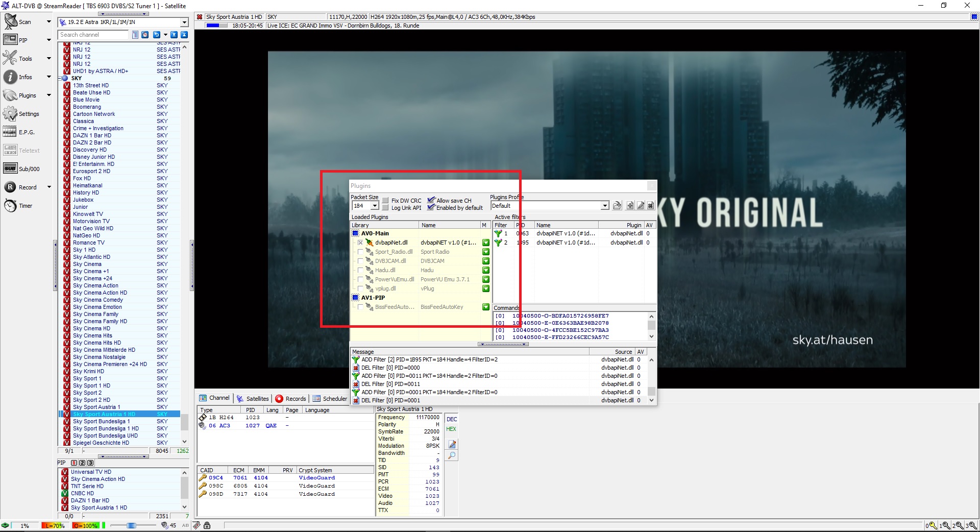Click the green menu arrow for Sport_Radio.dll
Screen dimensions: 980x532
point(486,252)
